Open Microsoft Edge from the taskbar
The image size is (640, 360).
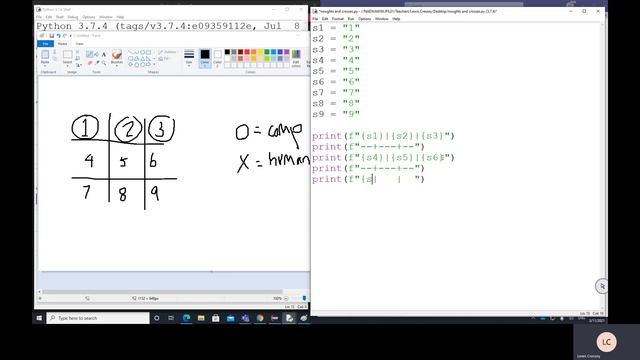tap(187, 318)
